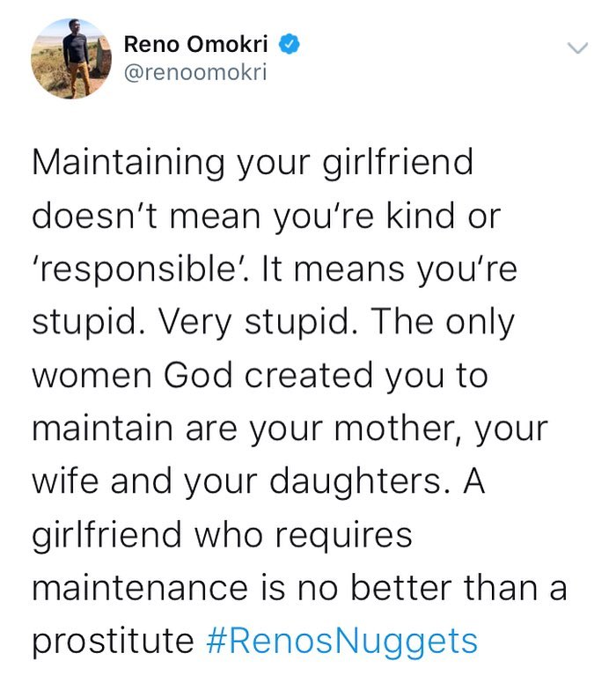Expand the tweet options chevron

pos(577,47)
